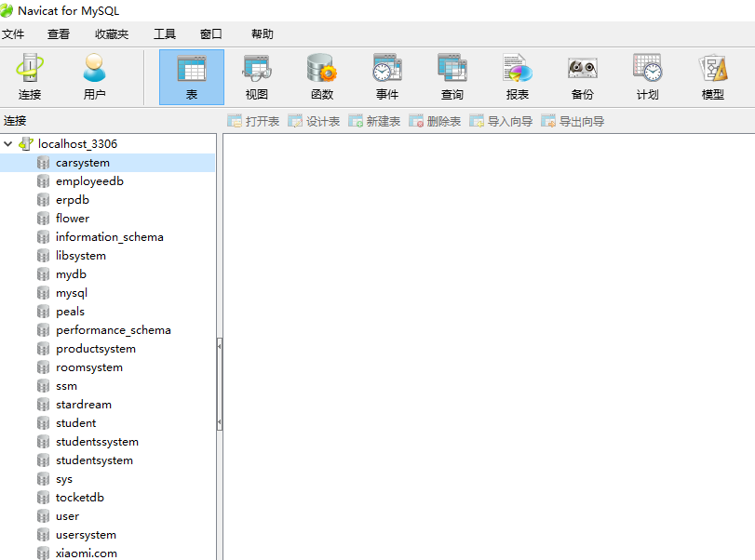Click the 函数 (Functions) icon
The image size is (755, 560).
point(321,76)
